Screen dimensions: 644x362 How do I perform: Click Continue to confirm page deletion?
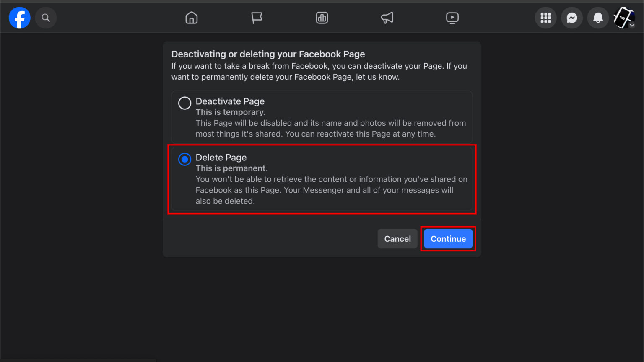click(x=448, y=238)
